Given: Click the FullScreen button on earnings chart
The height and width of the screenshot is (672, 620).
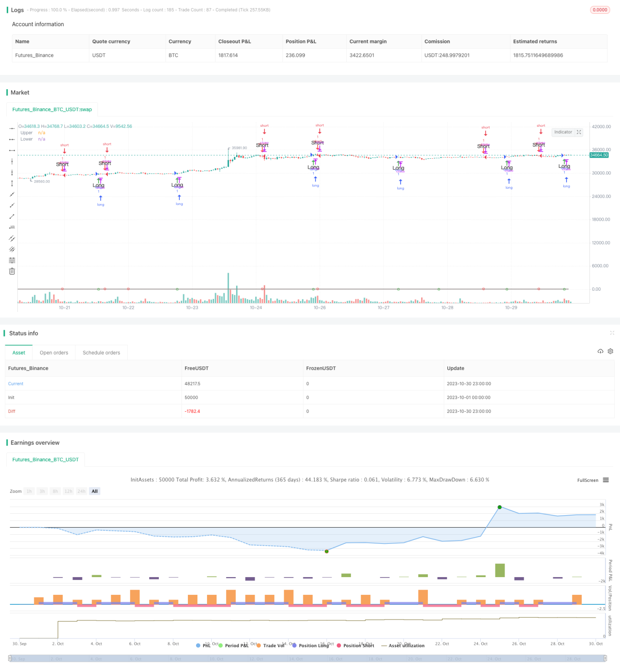Looking at the screenshot, I should 588,480.
